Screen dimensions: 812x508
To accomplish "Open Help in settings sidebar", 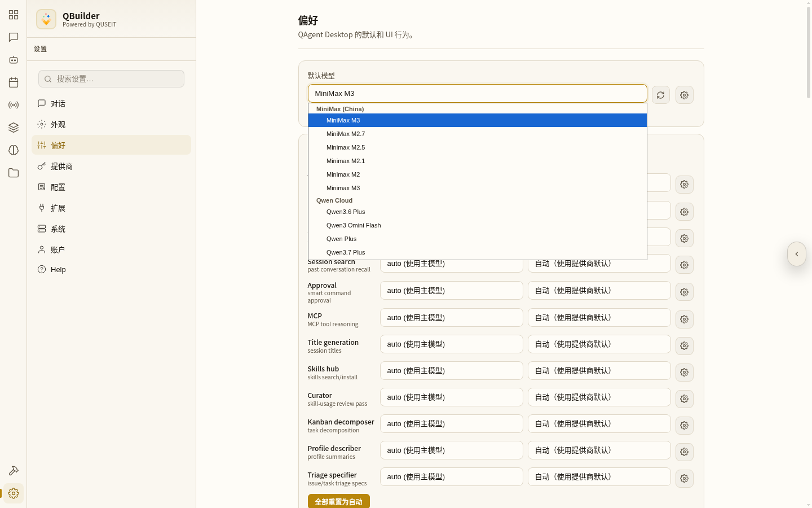I will click(x=112, y=270).
